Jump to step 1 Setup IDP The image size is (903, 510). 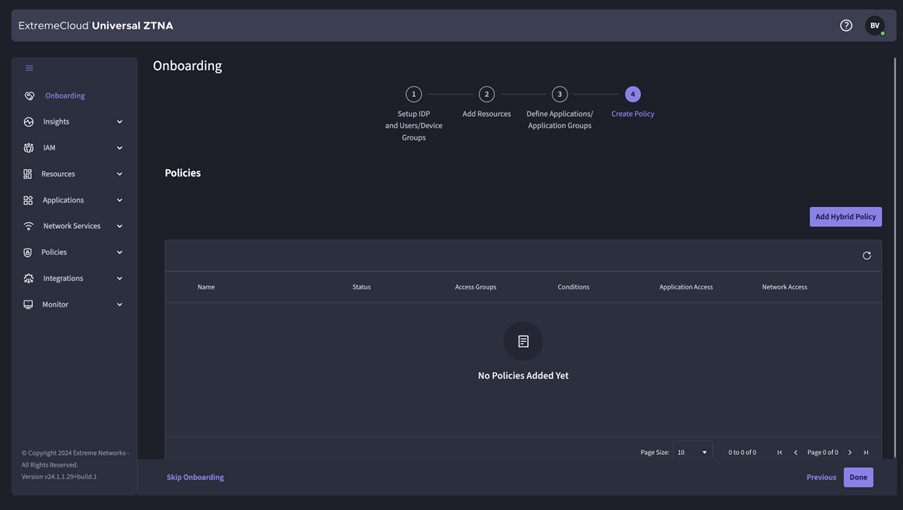413,94
